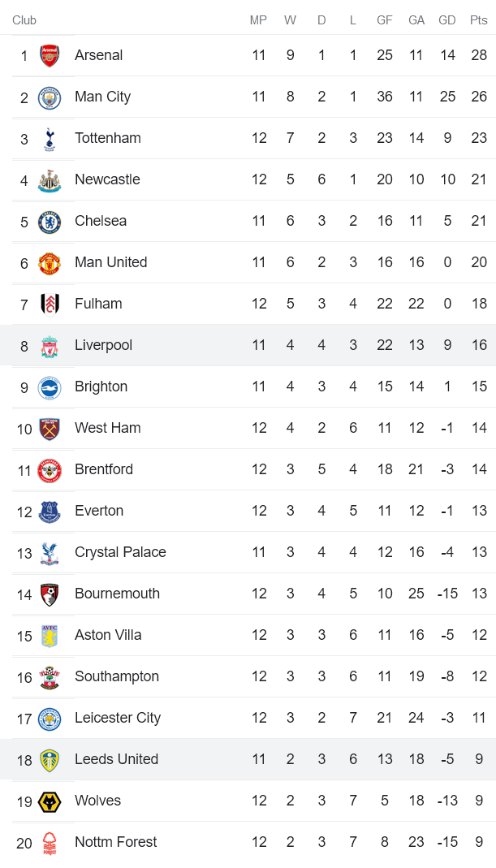This screenshot has width=496, height=868.
Task: Select the Tottenham cockerel crest
Action: [x=50, y=138]
